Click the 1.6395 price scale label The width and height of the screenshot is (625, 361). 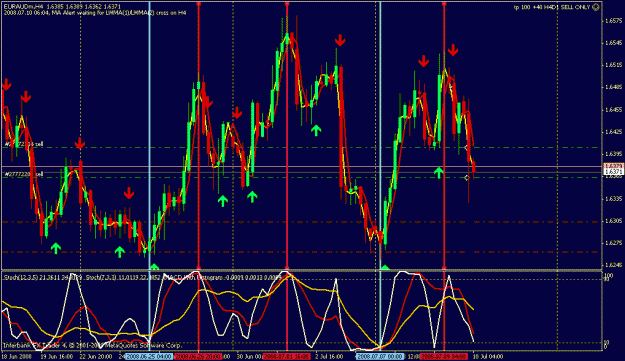pos(614,154)
